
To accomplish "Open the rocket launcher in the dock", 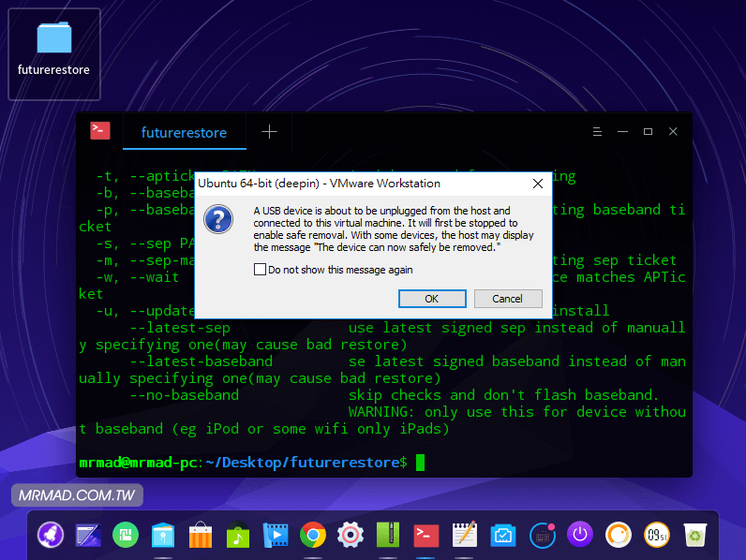I will [x=50, y=535].
